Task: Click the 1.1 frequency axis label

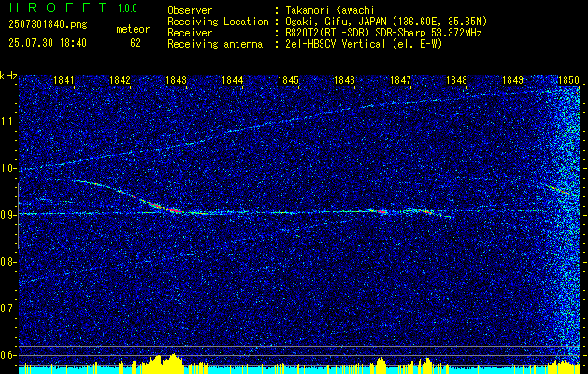Action: [x=7, y=122]
